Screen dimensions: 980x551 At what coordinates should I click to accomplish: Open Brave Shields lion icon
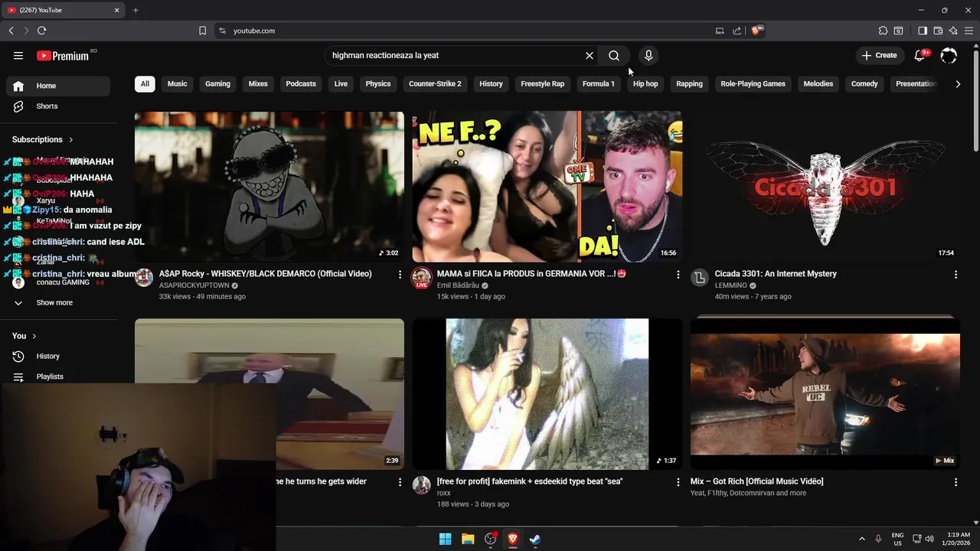click(x=756, y=31)
